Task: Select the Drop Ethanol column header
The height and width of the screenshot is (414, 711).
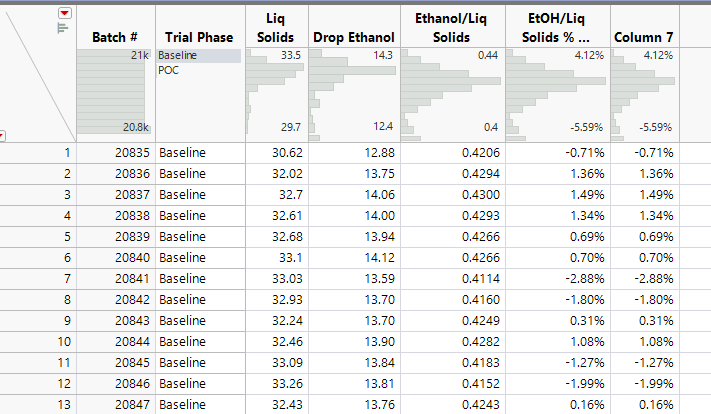Action: pos(353,37)
